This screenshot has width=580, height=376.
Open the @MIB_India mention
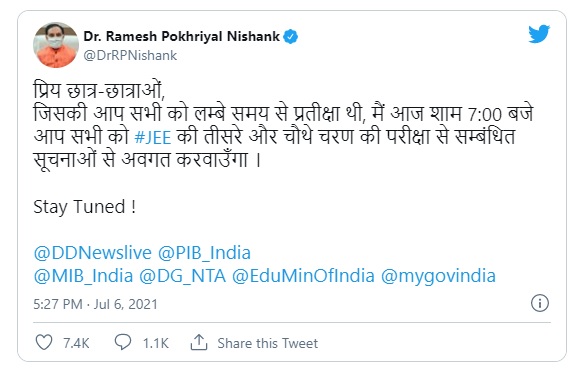[83, 276]
